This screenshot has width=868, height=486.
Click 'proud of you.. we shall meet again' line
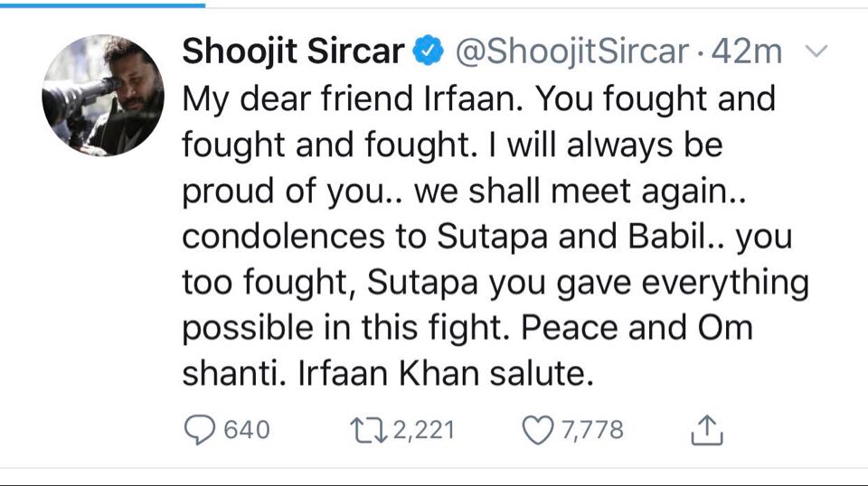(430, 191)
